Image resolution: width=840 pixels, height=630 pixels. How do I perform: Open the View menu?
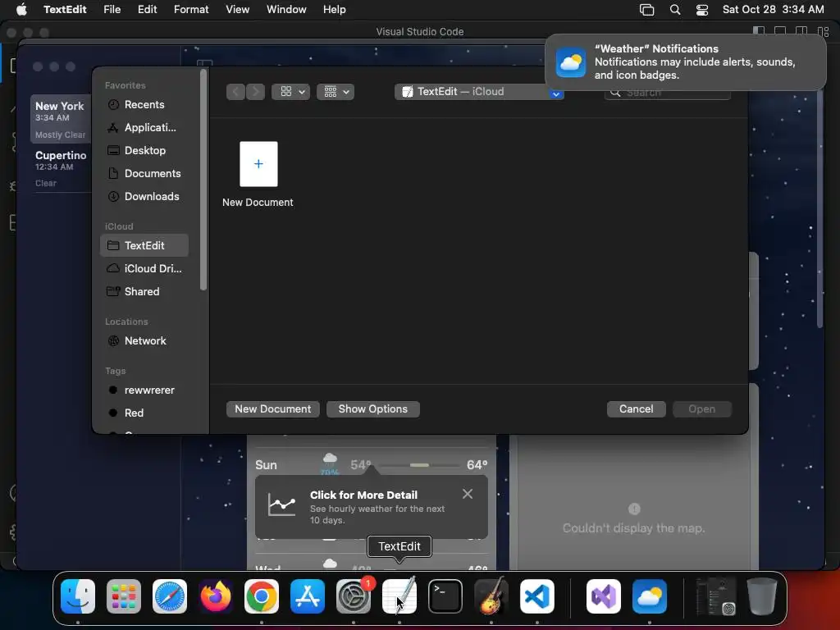point(237,10)
